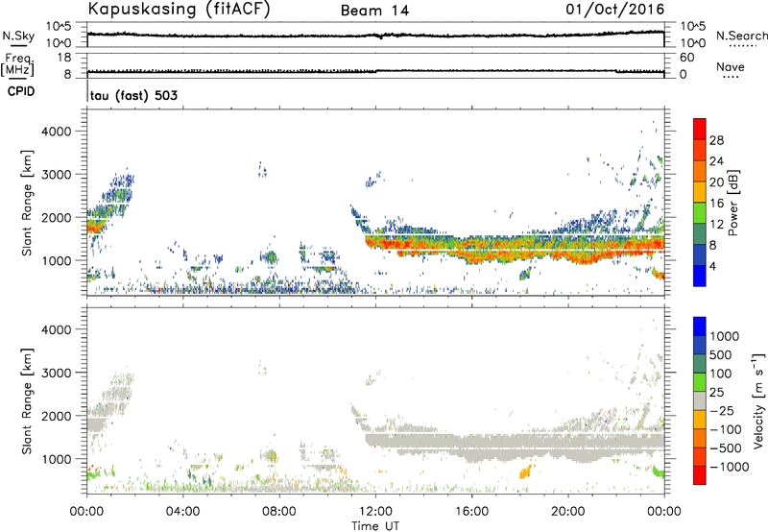768x532 pixels.
Task: Click the -25 tick on velocity colorbar
Action: pyautogui.click(x=721, y=410)
